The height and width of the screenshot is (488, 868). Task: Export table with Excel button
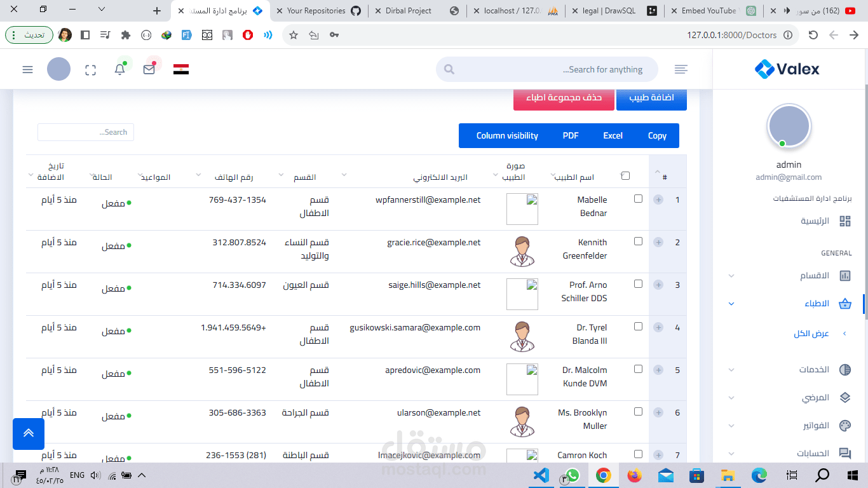(613, 135)
